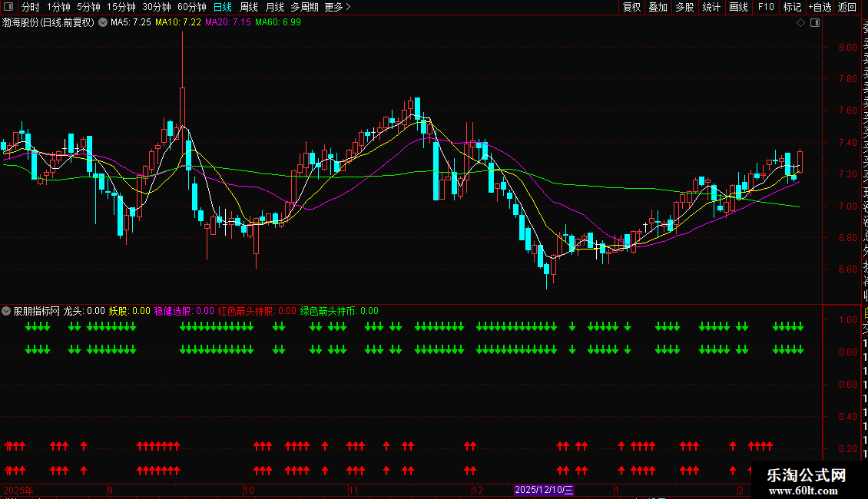Select the 5分钟 period tab
The image size is (868, 499).
point(88,7)
